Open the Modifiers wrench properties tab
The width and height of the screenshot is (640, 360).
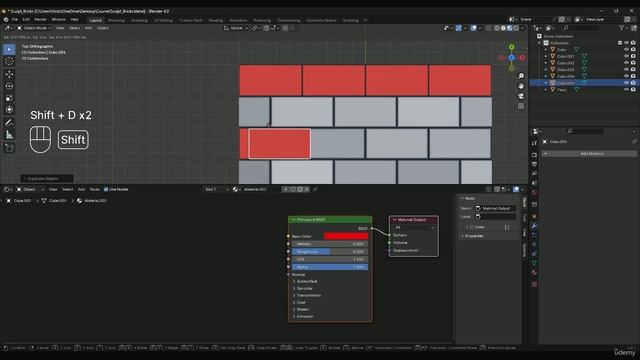pos(534,226)
